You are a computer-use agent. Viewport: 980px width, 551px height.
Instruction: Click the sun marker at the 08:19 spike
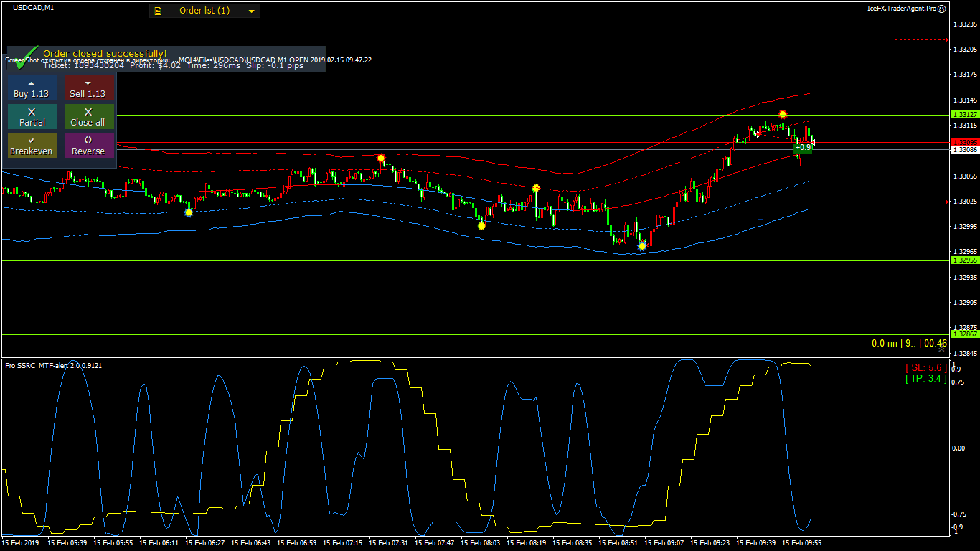pos(536,188)
